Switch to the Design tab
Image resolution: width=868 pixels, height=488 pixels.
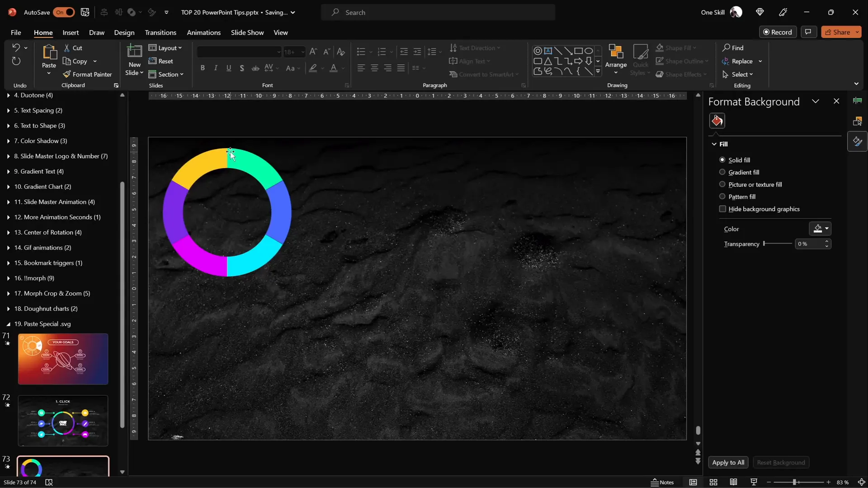coord(124,32)
